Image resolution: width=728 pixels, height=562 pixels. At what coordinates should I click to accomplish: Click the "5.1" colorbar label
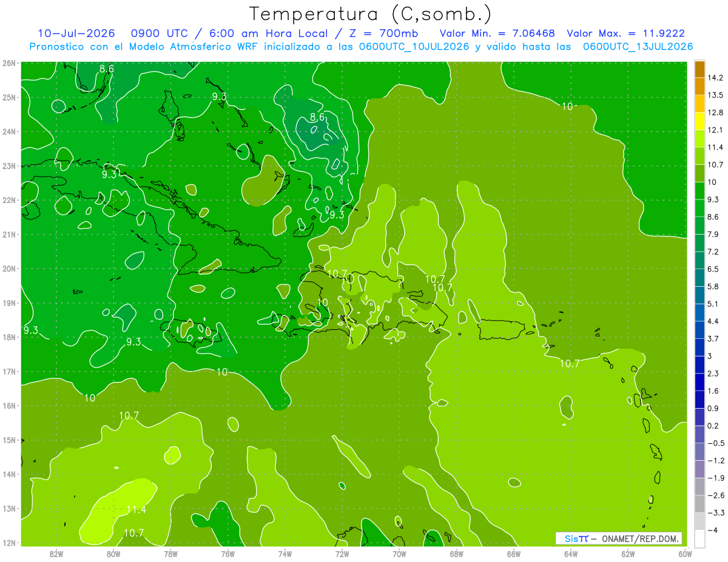tap(714, 304)
